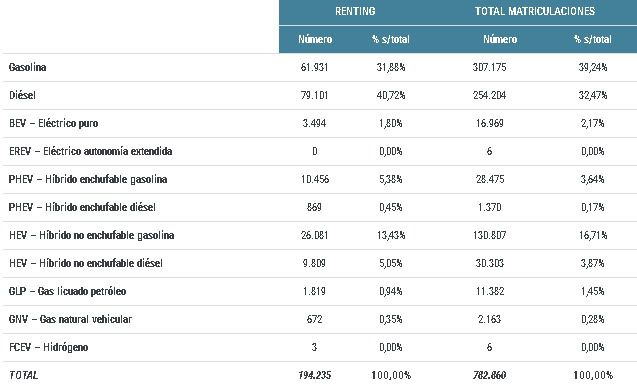Select HEV – Híbrido no enchufable diésel

(x=86, y=263)
